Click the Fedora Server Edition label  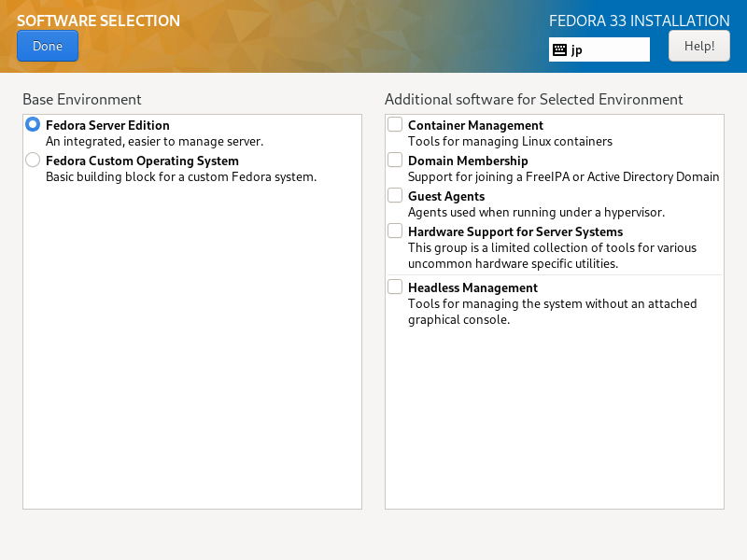coord(107,125)
